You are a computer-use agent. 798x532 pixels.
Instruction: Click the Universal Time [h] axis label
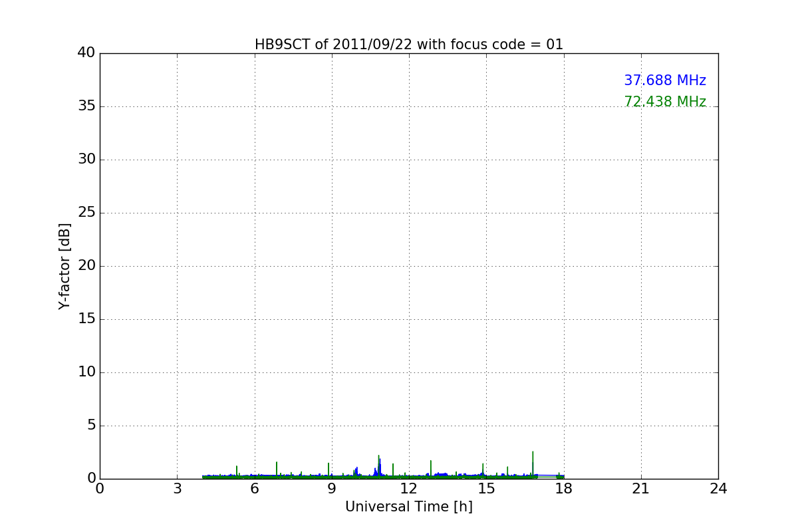(409, 507)
